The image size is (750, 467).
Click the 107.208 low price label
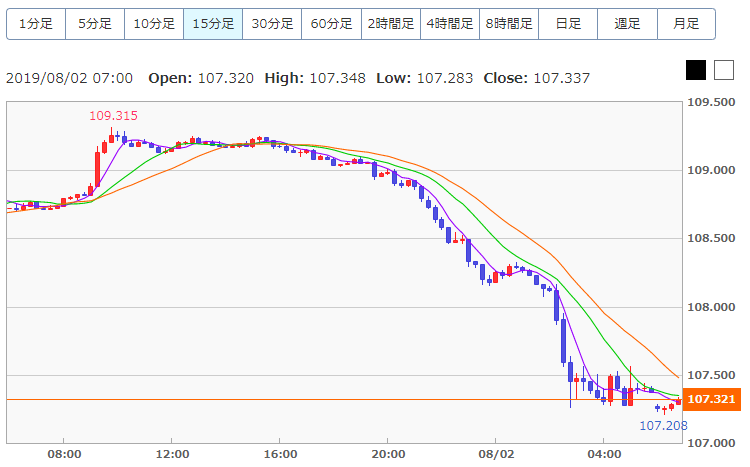point(663,425)
